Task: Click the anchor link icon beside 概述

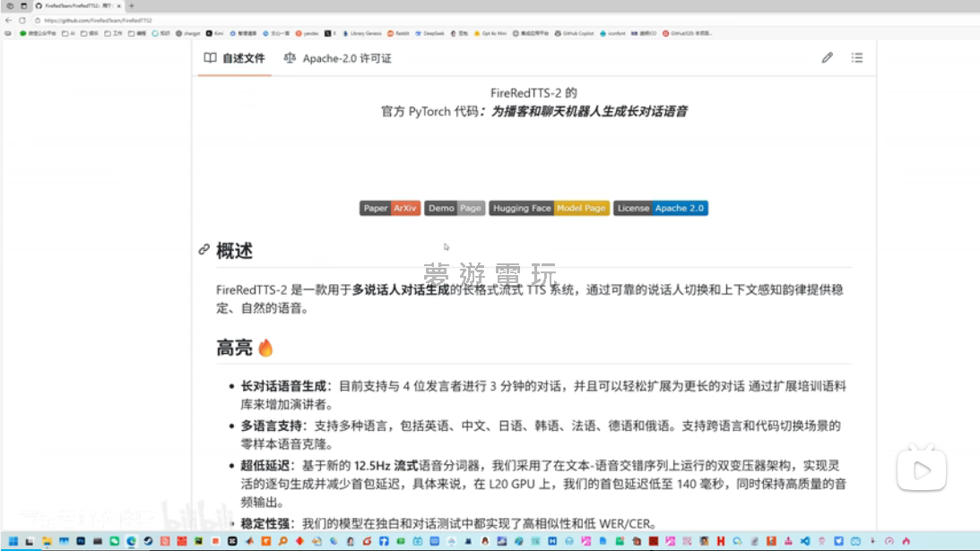Action: (x=204, y=251)
